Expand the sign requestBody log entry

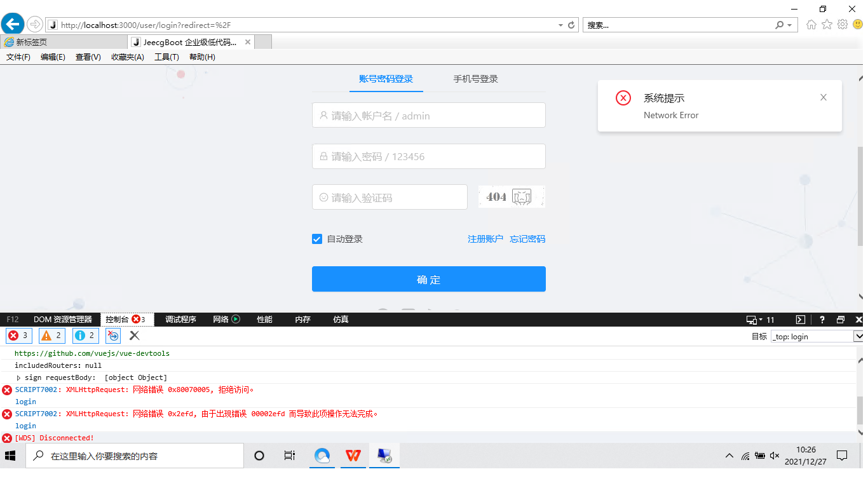pos(18,377)
